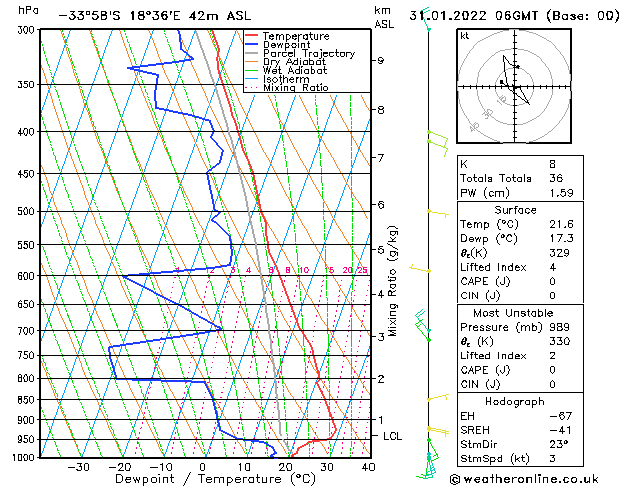Click the 40 temperature axis label
Image resolution: width=629 pixels, height=486 pixels.
(x=368, y=467)
